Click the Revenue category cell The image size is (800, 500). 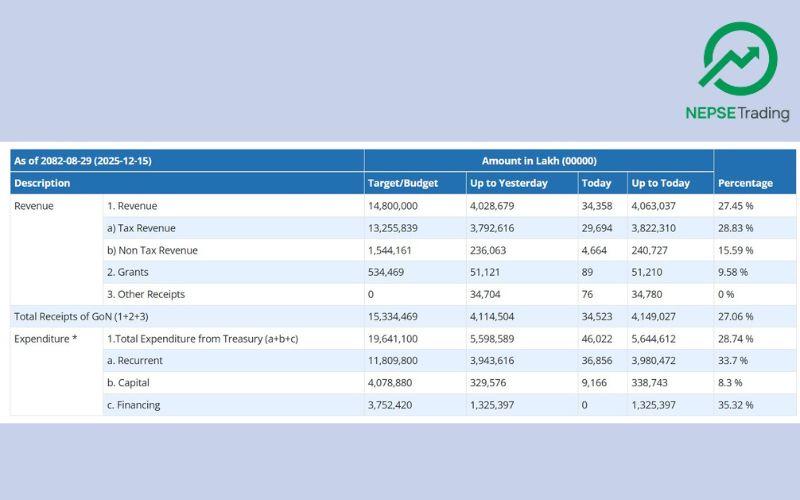pos(34,206)
